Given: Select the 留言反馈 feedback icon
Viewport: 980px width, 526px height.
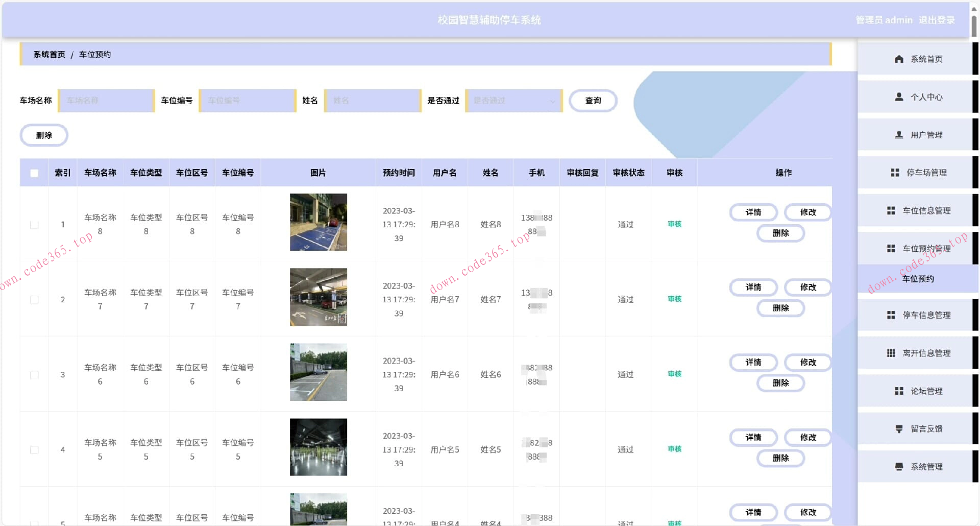Looking at the screenshot, I should tap(899, 428).
